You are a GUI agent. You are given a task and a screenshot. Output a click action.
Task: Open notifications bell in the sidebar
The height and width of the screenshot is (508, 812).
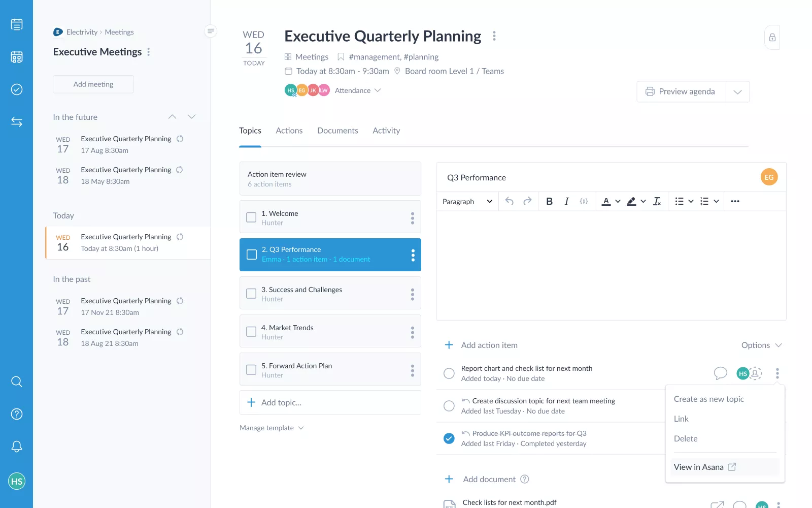tap(17, 447)
